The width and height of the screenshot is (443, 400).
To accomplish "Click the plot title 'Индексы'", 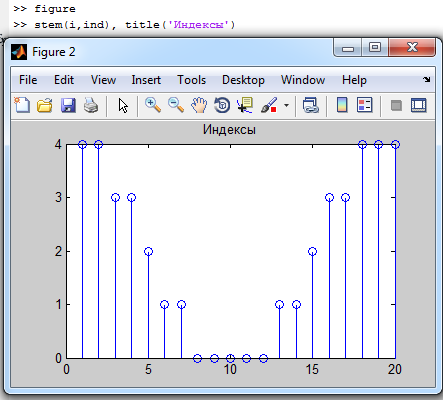I will coord(229,129).
